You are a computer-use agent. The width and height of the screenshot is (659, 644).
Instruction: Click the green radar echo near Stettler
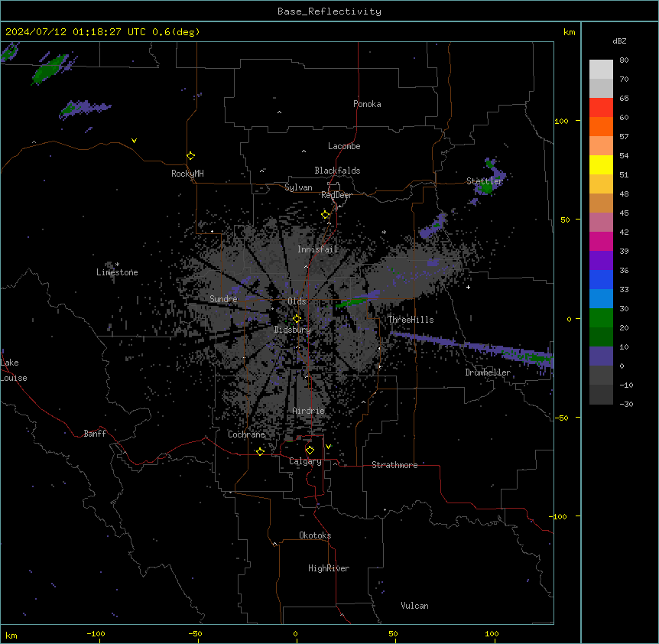click(487, 187)
